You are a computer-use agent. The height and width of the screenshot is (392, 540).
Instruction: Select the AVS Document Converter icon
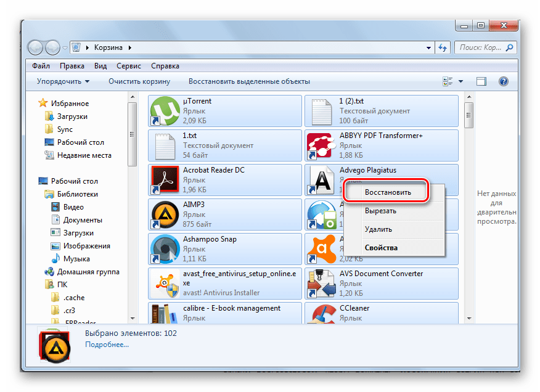coord(321,284)
